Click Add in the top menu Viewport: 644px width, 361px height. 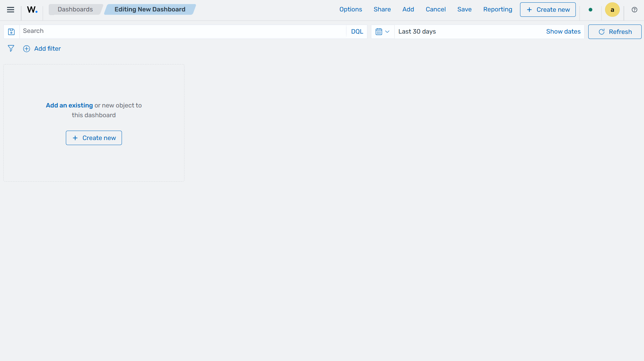pyautogui.click(x=408, y=9)
